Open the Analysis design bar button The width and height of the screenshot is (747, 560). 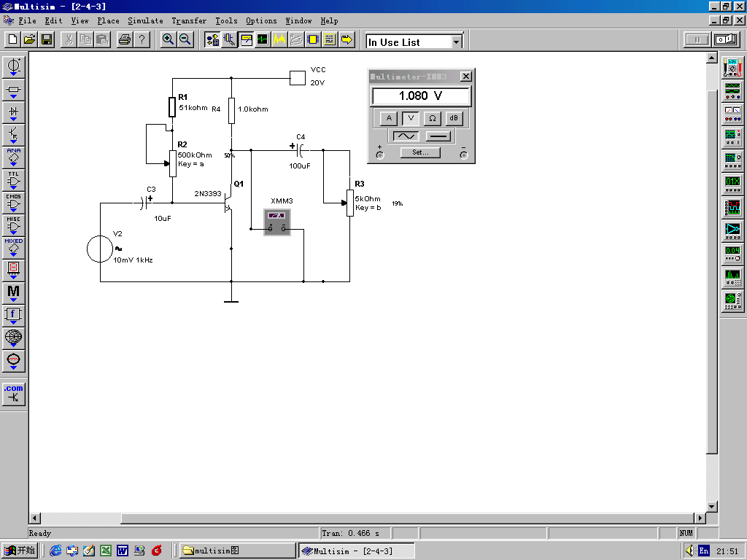click(279, 39)
